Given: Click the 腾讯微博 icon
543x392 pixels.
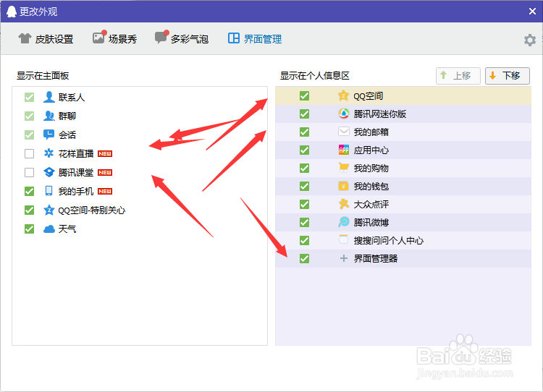Looking at the screenshot, I should [343, 222].
